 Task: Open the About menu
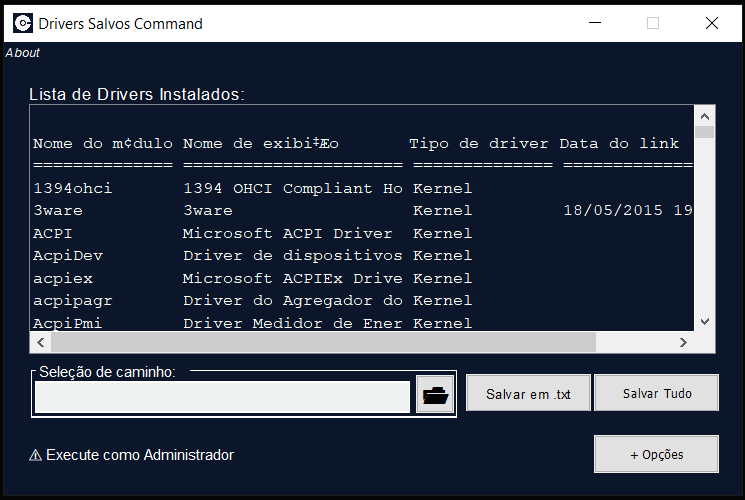[x=23, y=53]
